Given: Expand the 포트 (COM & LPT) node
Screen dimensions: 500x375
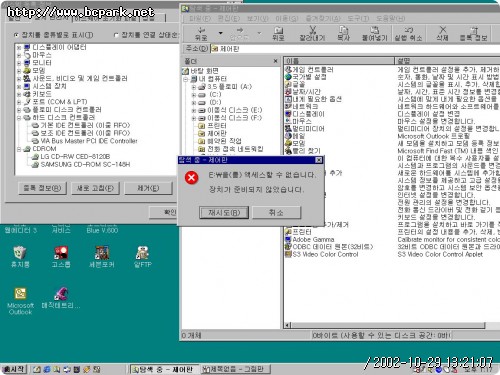Looking at the screenshot, I should click(19, 102).
